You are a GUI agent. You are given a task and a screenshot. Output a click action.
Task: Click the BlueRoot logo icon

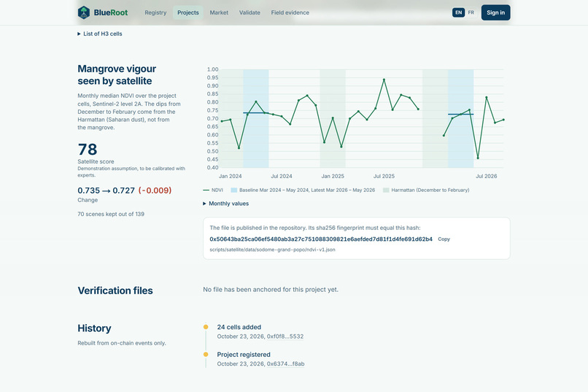(x=84, y=12)
